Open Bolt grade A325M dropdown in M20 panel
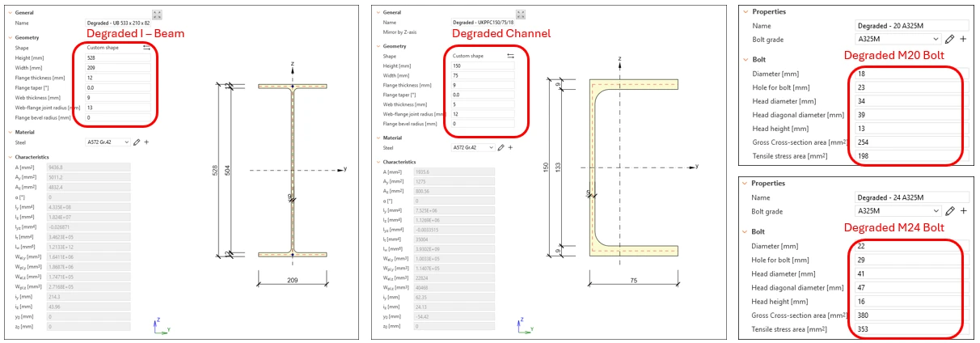980x343 pixels. coord(898,39)
